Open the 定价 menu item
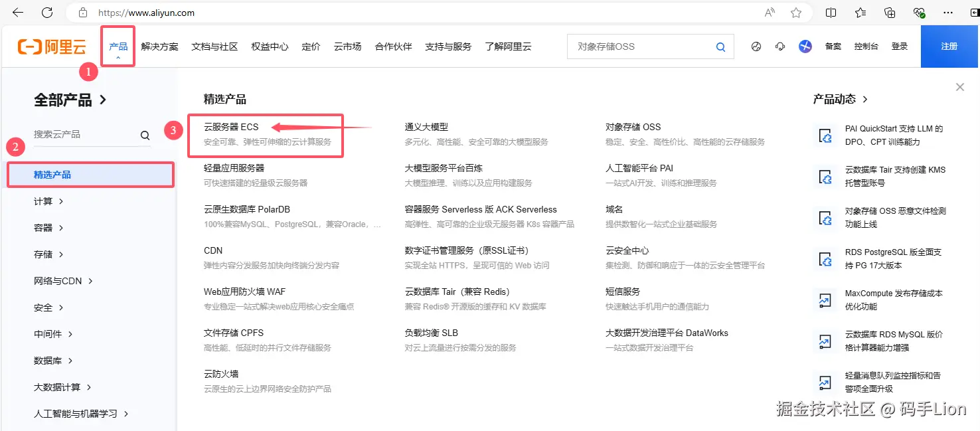This screenshot has height=431, width=980. pyautogui.click(x=311, y=46)
